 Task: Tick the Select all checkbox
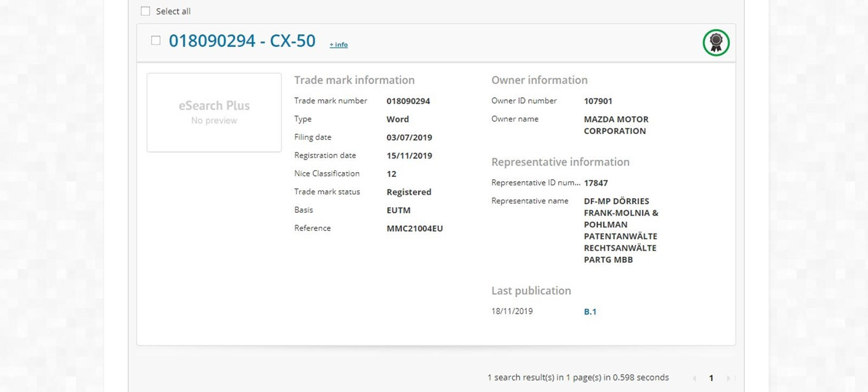click(145, 11)
